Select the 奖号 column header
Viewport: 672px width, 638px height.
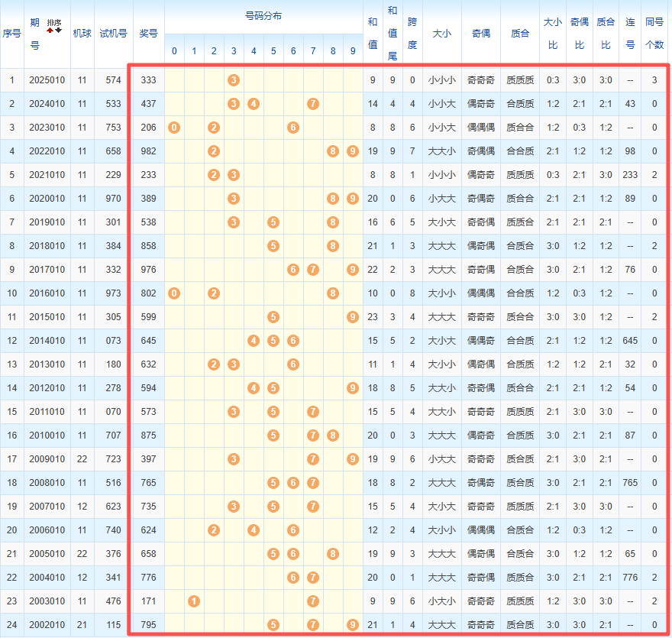[148, 34]
